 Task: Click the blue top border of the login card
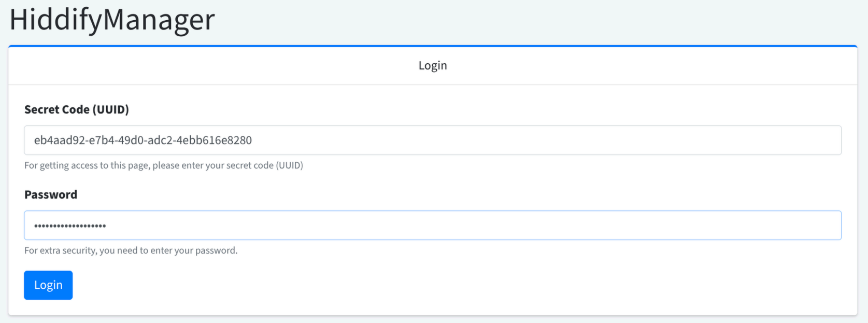(433, 46)
